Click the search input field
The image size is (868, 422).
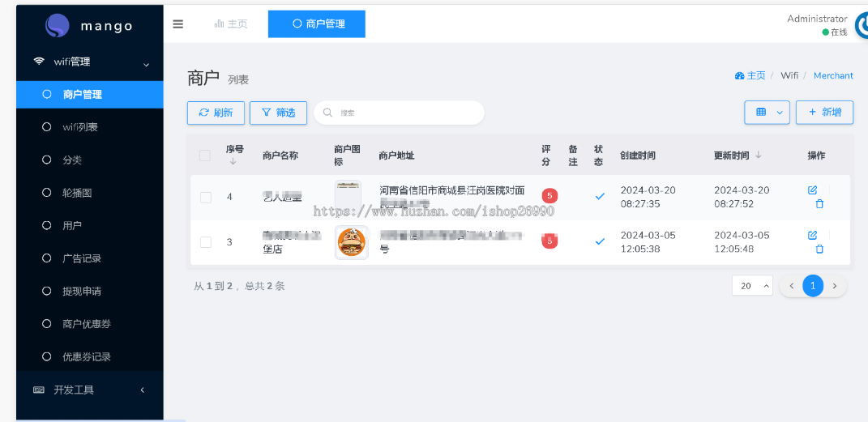(x=399, y=113)
